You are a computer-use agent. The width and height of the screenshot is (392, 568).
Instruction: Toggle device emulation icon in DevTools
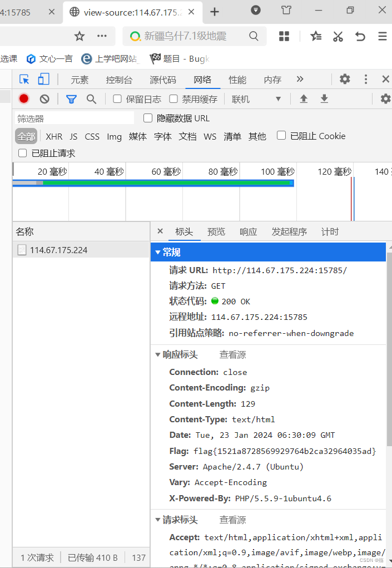click(x=43, y=79)
